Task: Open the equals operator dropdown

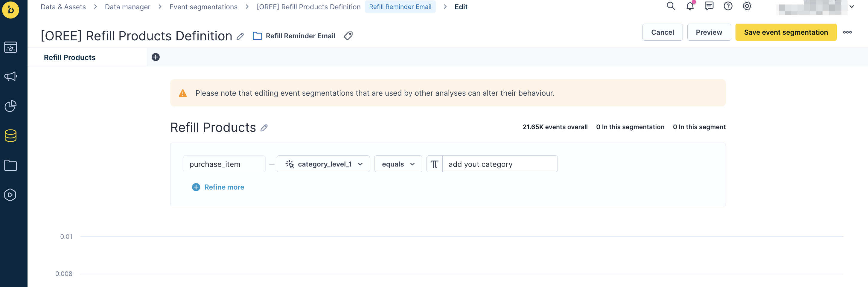Action: click(x=398, y=164)
